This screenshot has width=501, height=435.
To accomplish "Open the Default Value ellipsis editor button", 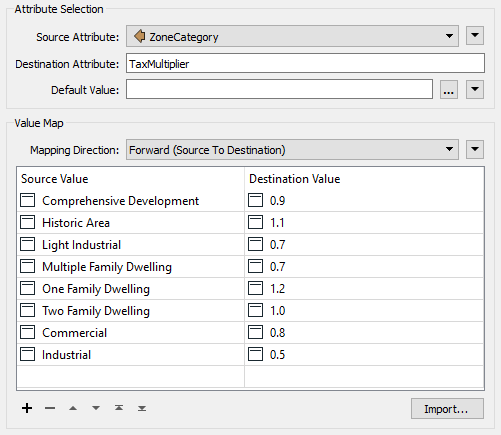I will [x=449, y=89].
